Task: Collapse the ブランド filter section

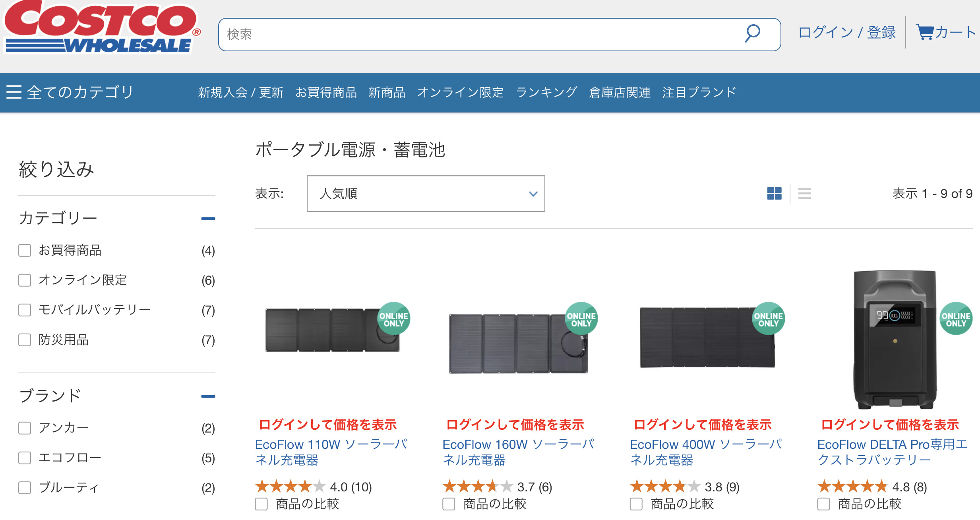Action: [208, 396]
